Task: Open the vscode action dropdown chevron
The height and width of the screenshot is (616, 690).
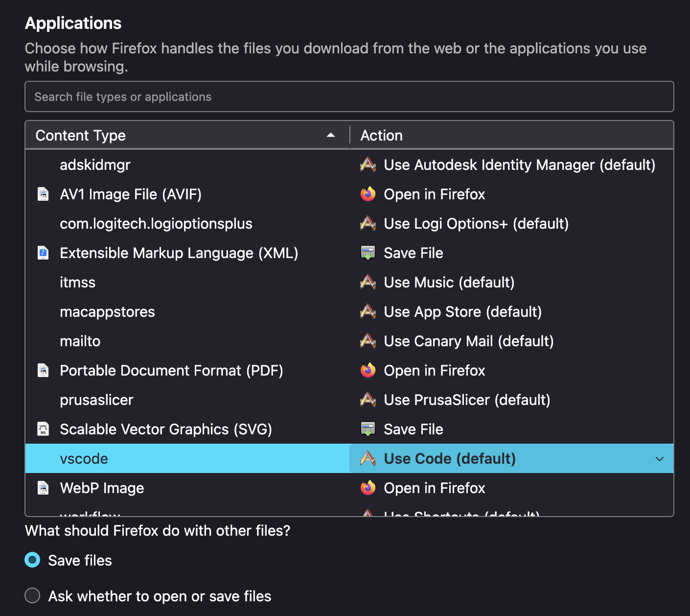Action: (x=660, y=459)
